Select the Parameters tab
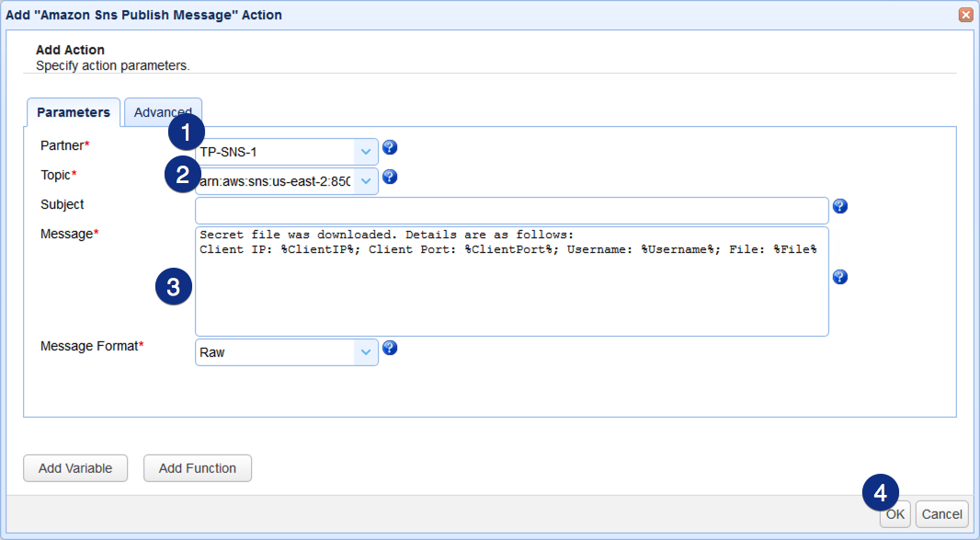 73,111
